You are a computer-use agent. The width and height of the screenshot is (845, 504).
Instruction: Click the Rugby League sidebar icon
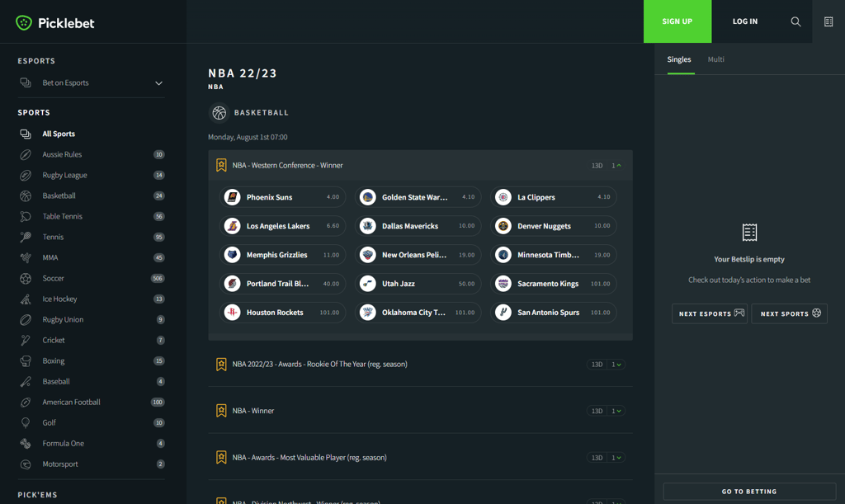pyautogui.click(x=26, y=175)
